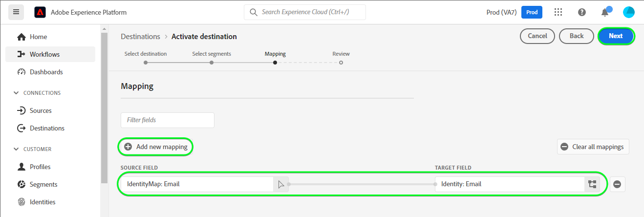Screen dimensions: 644x217
Task: Open the Prod sandbox switcher
Action: tap(532, 12)
